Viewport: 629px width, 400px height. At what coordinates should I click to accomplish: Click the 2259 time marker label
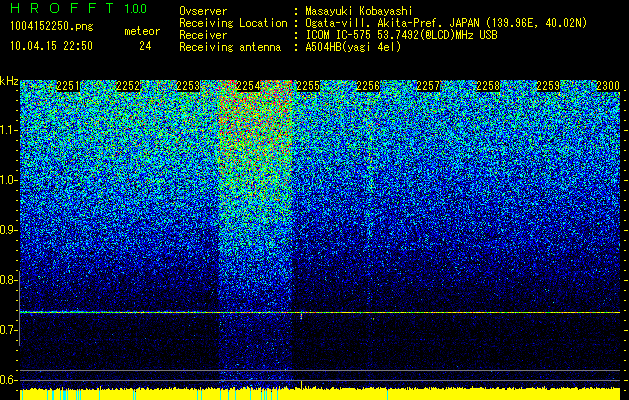point(548,86)
